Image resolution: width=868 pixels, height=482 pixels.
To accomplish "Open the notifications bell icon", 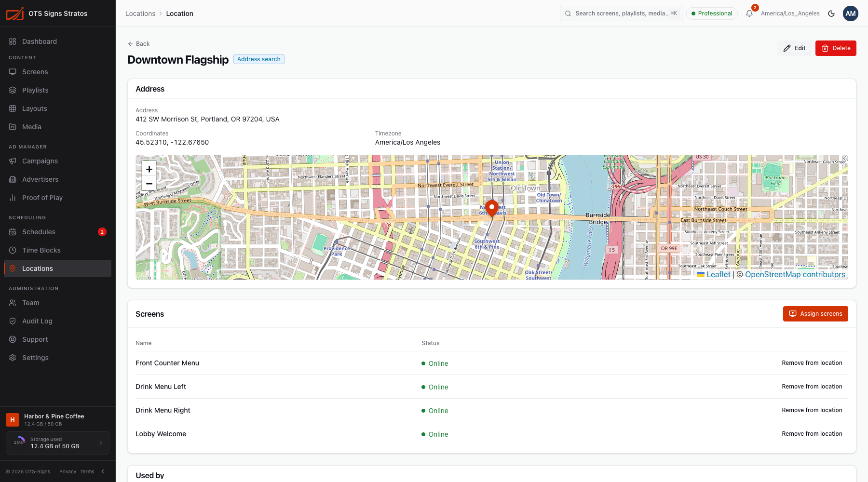I will [x=749, y=13].
